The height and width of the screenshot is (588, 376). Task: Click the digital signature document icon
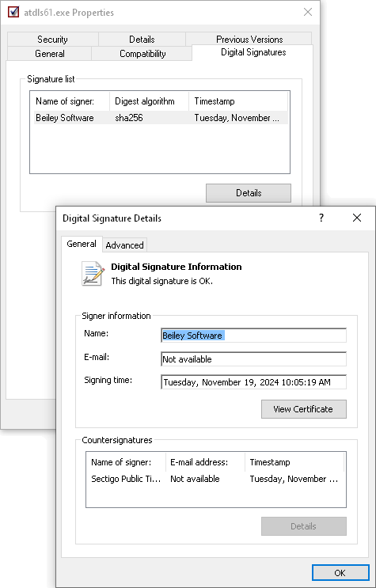point(93,273)
